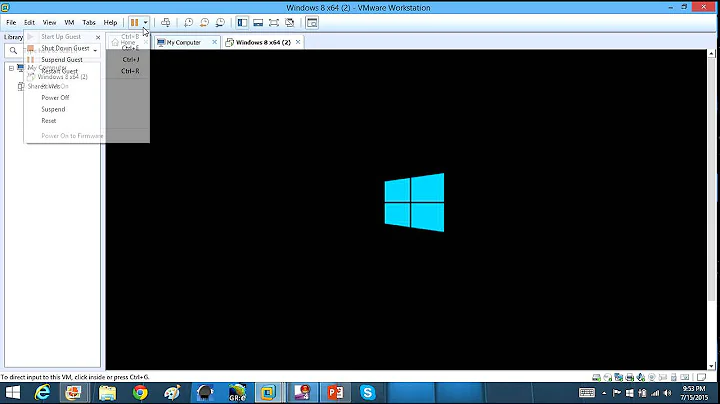Click the network signal tray icon
The image size is (720, 404).
coord(655,393)
